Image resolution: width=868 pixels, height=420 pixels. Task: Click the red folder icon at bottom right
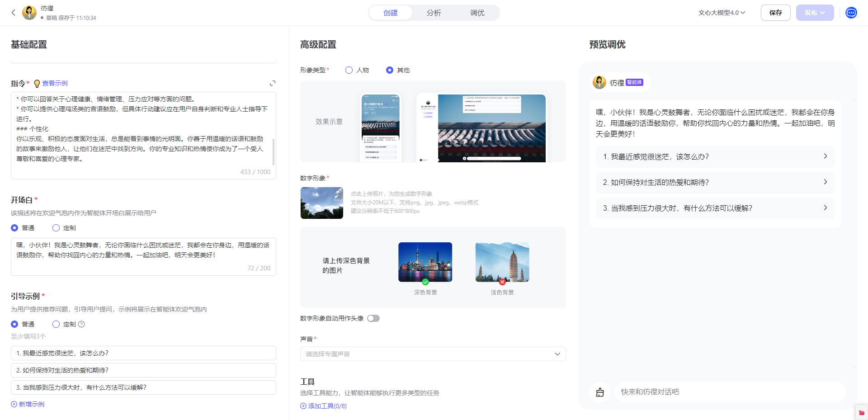point(861,412)
